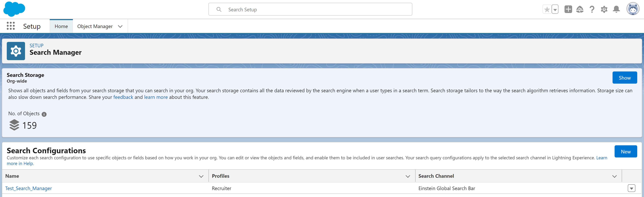Click the Show button for Search Storage
The width and height of the screenshot is (644, 197).
click(625, 78)
